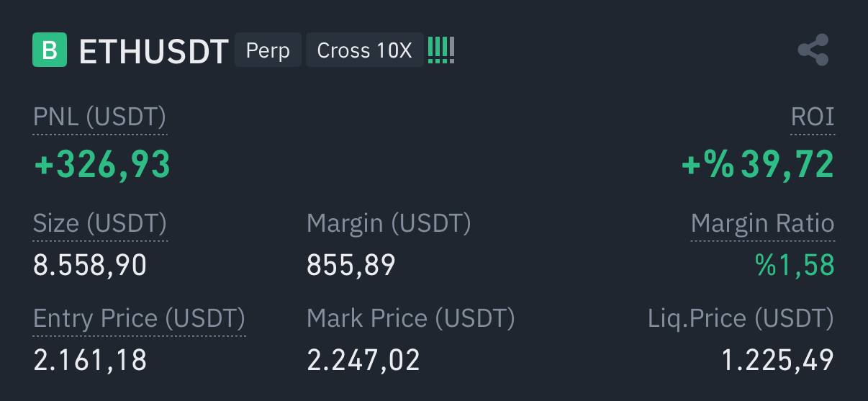Tap the ROI label for explanation
The height and width of the screenshot is (401, 868).
pos(813,117)
